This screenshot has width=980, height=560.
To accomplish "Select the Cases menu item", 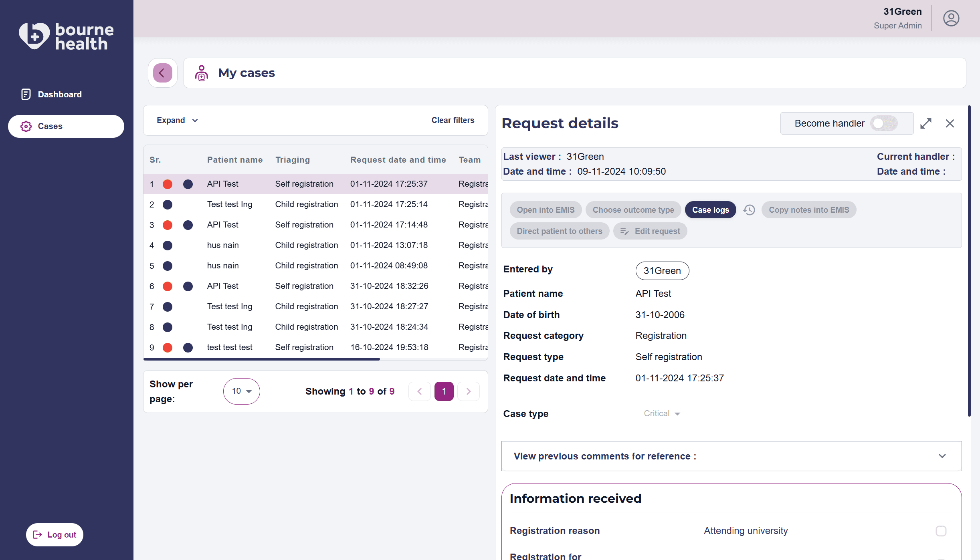I will pyautogui.click(x=66, y=127).
